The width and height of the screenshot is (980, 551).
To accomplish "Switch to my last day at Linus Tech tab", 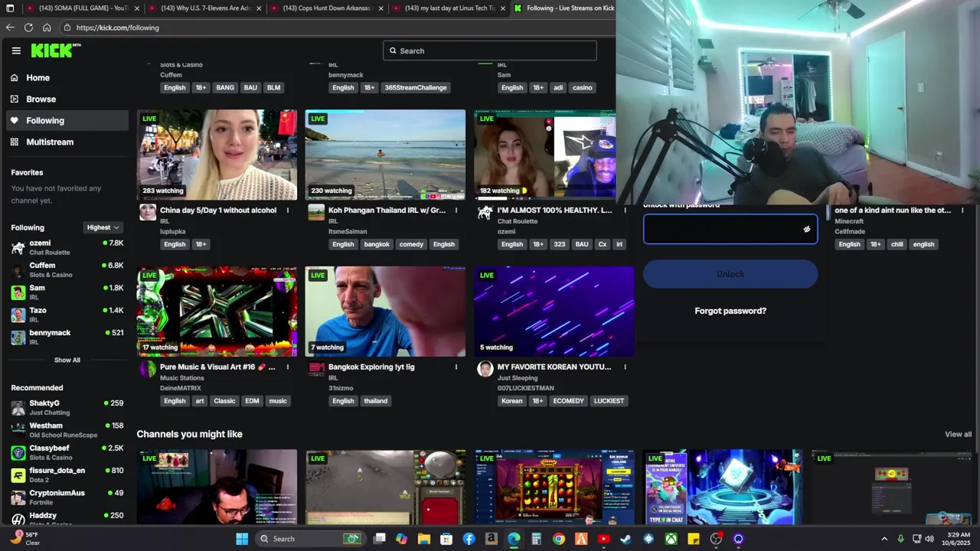I will (x=449, y=8).
